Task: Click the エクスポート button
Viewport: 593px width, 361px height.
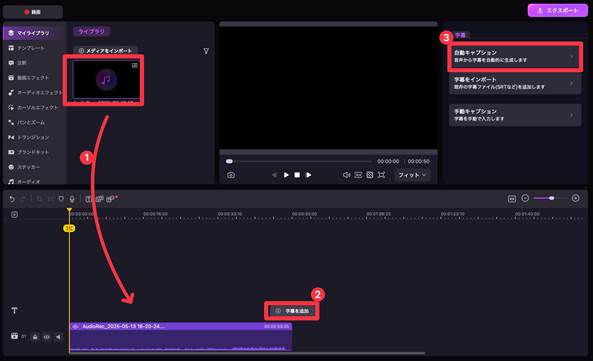Action: 557,11
